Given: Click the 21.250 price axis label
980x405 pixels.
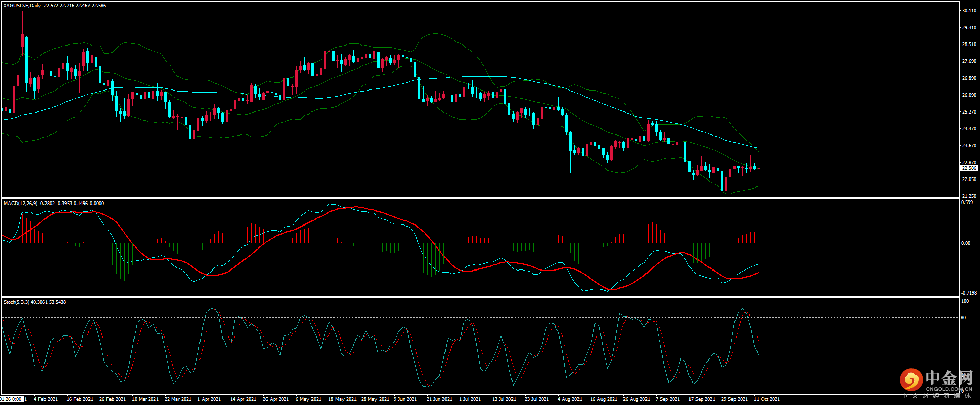Looking at the screenshot, I should click(969, 196).
